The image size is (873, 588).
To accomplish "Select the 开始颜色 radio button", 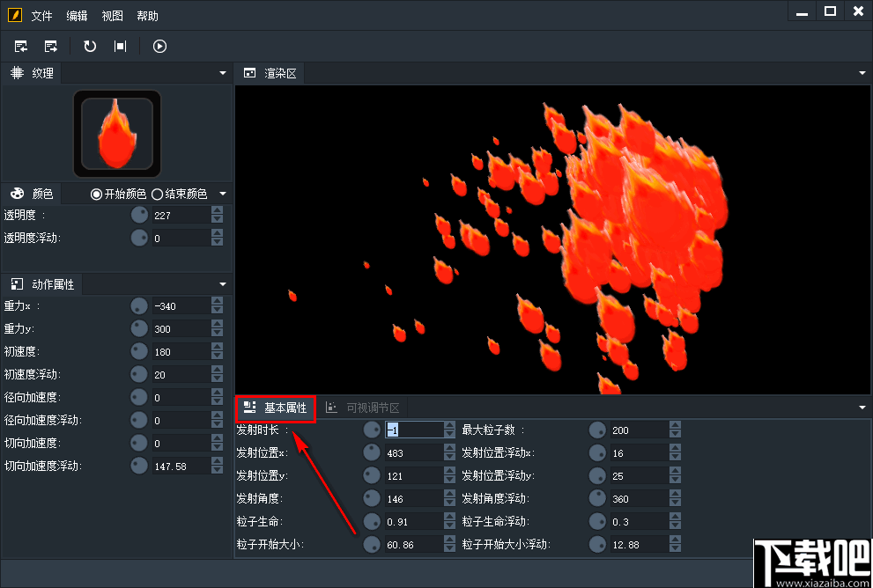I will coord(96,195).
